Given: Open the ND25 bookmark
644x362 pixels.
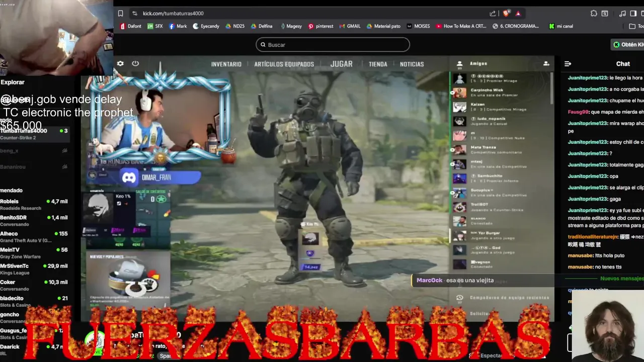Looking at the screenshot, I should pyautogui.click(x=235, y=26).
